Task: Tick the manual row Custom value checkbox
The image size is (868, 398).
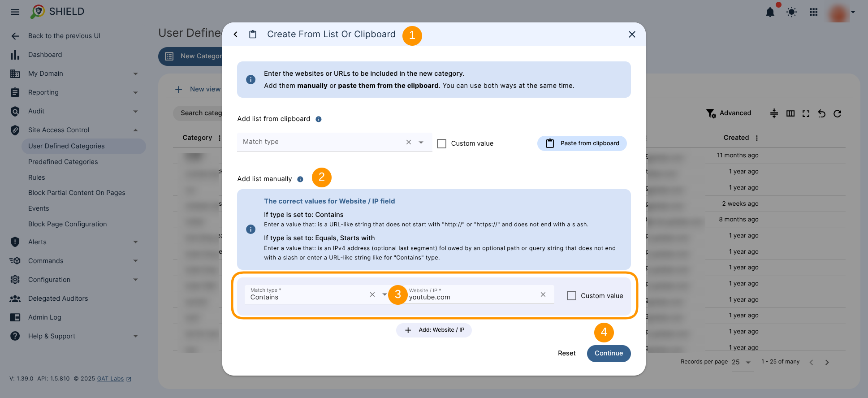Action: pyautogui.click(x=571, y=296)
